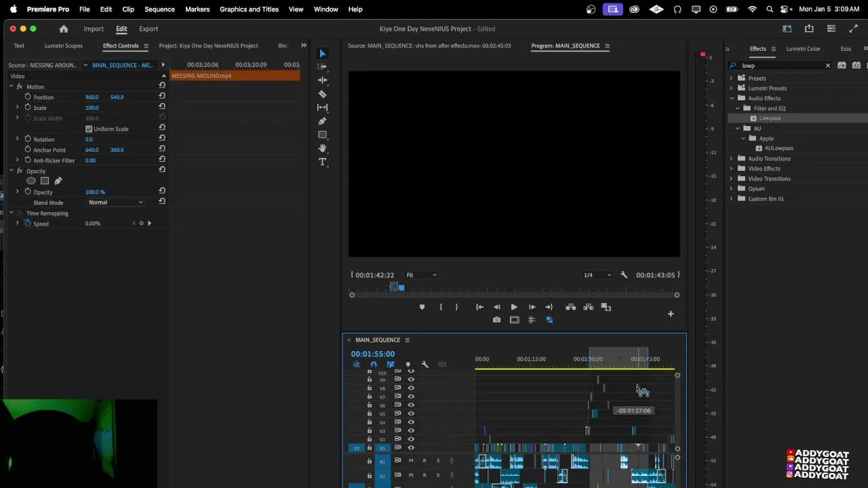
Task: Select the Ripple Edit tool
Action: 323,80
